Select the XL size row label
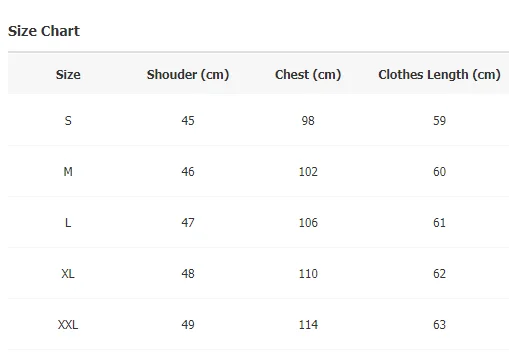This screenshot has height=360, width=509. pyautogui.click(x=68, y=274)
